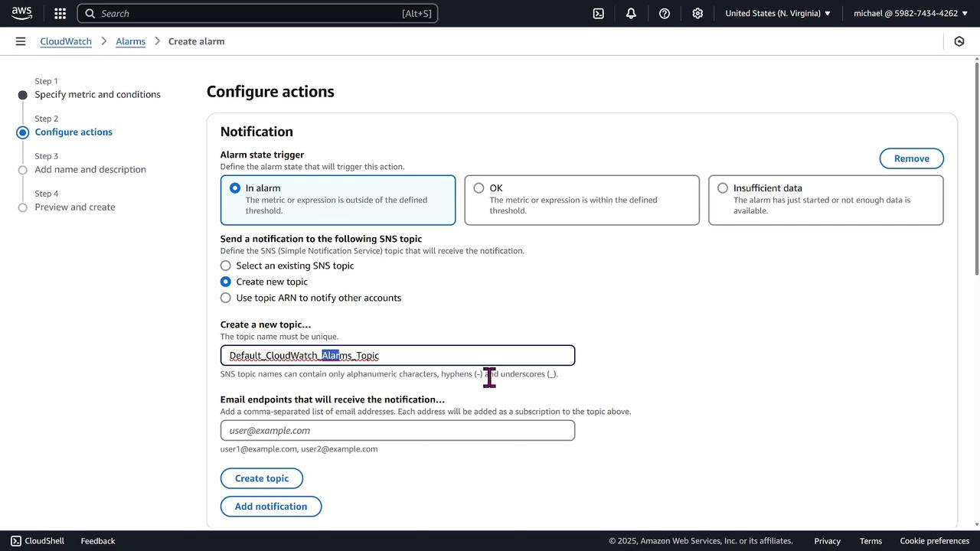Click the page vertical scrollbar

point(976,168)
